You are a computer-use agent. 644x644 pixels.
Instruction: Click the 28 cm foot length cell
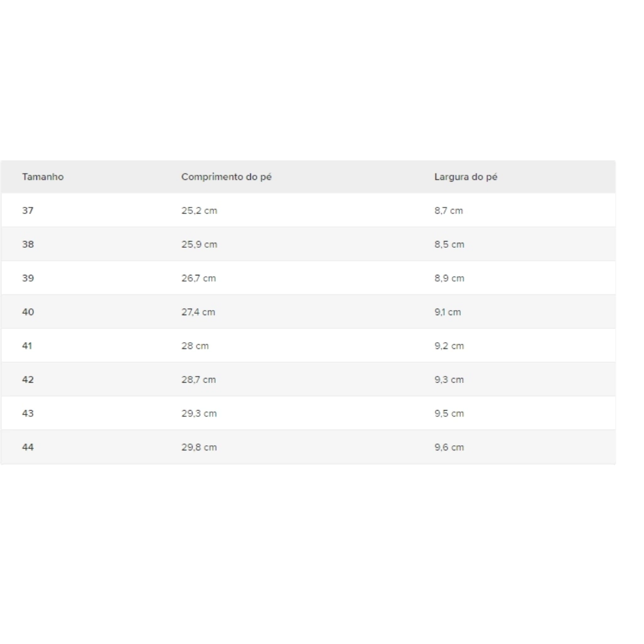pos(195,346)
